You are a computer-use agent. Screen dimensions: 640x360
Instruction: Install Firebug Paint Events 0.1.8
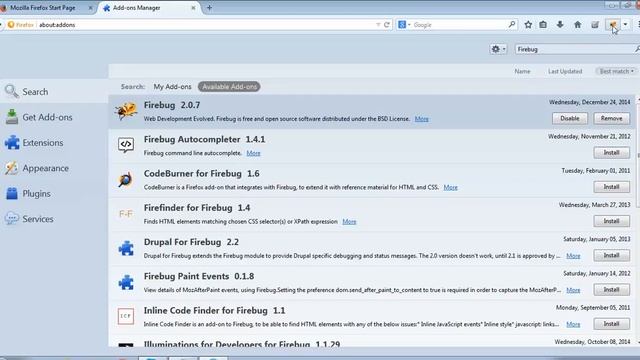611,290
